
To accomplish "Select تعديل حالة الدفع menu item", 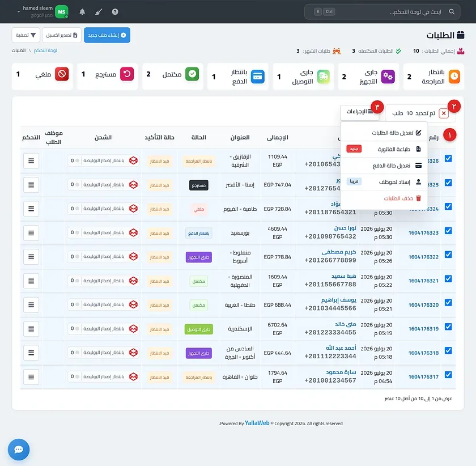I will pos(384,166).
